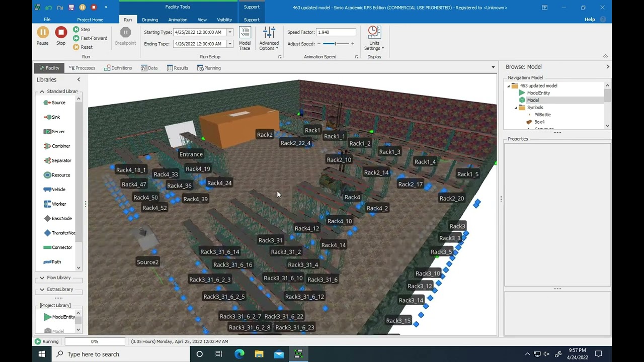Open the Processes view tab
Image resolution: width=644 pixels, height=362 pixels.
[82, 68]
